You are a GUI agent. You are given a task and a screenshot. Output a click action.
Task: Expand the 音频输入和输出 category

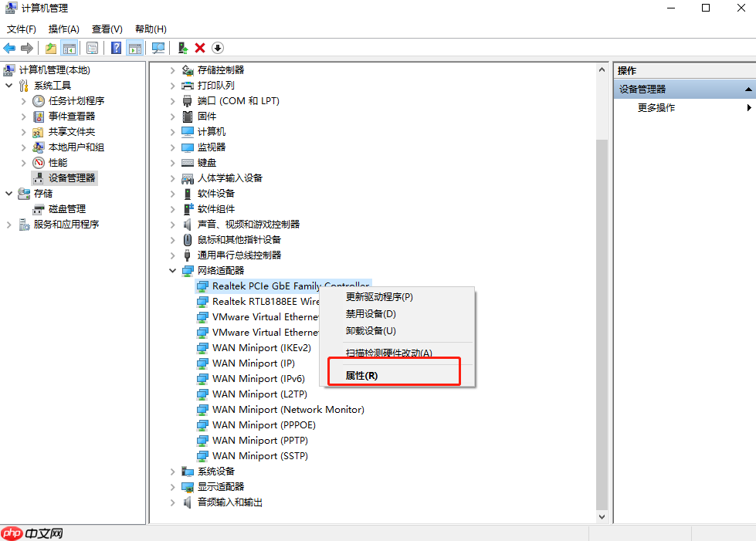pyautogui.click(x=173, y=502)
